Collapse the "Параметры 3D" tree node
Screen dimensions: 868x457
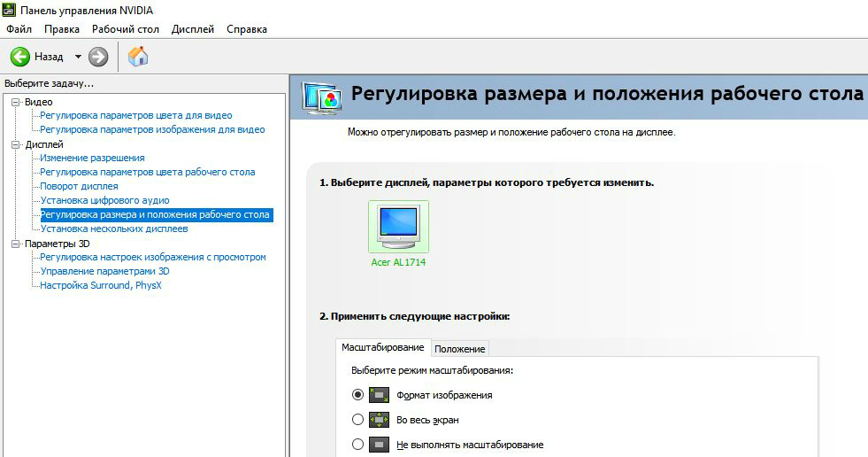coord(16,244)
